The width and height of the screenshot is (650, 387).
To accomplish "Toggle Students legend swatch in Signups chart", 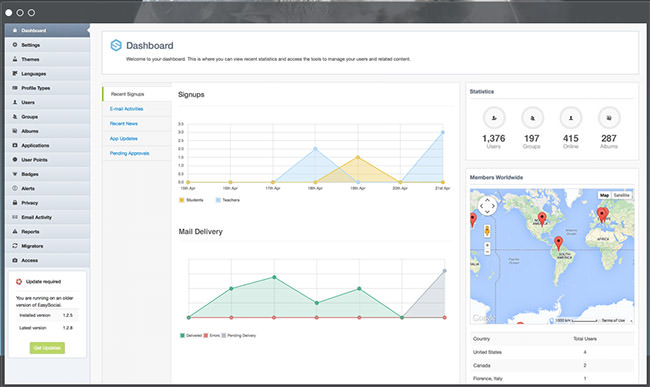I will coord(181,200).
